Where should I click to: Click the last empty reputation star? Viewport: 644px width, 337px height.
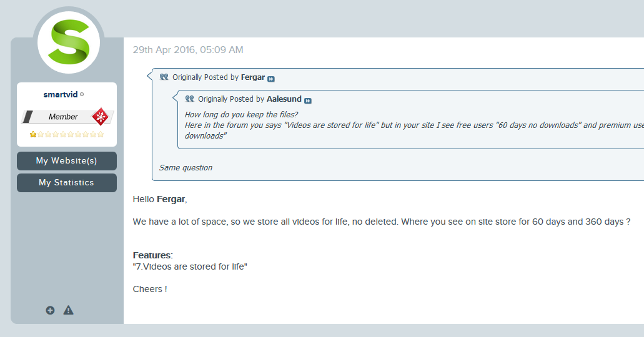pos(101,134)
